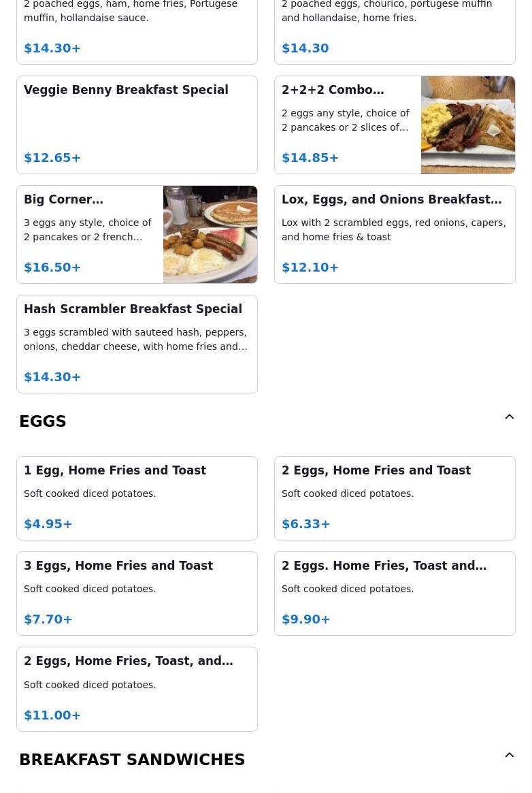
Task: Open the 2+2+2 Combo food photo
Action: pos(468,125)
